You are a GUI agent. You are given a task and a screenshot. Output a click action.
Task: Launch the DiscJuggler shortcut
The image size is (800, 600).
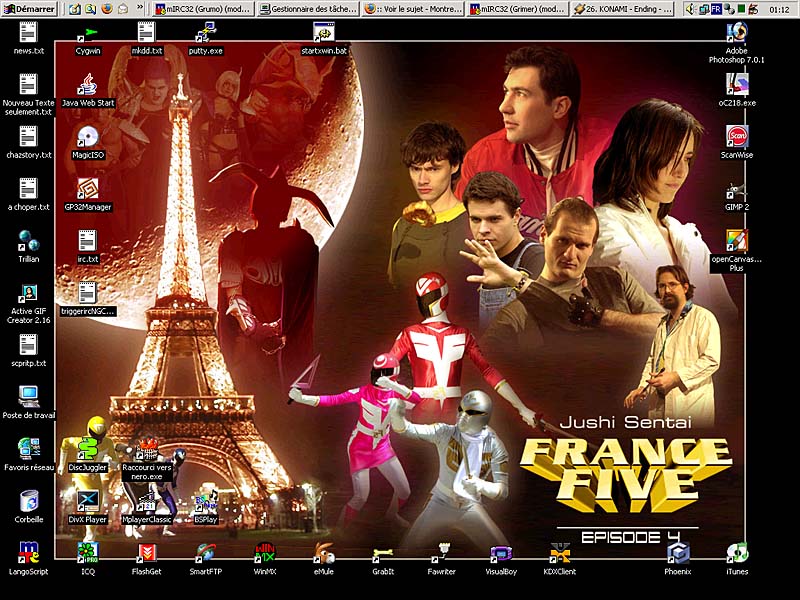88,455
